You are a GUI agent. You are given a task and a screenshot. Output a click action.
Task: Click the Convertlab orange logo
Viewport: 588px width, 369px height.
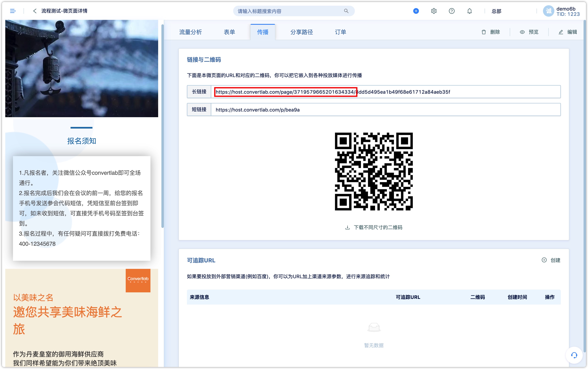(138, 280)
